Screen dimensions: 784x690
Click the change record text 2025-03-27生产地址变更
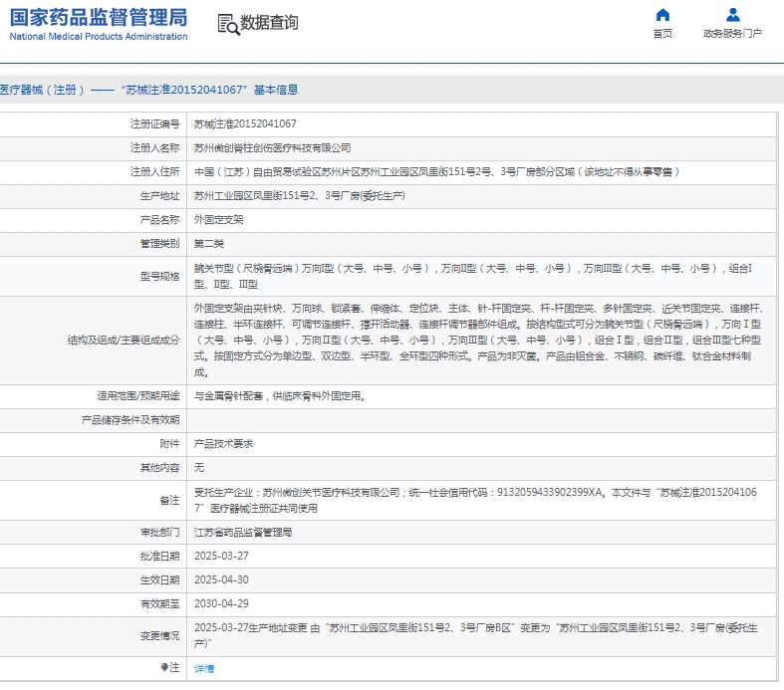(476, 635)
